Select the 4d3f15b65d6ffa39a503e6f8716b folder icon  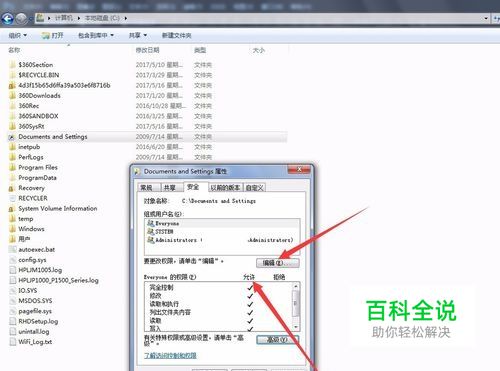tap(12, 85)
